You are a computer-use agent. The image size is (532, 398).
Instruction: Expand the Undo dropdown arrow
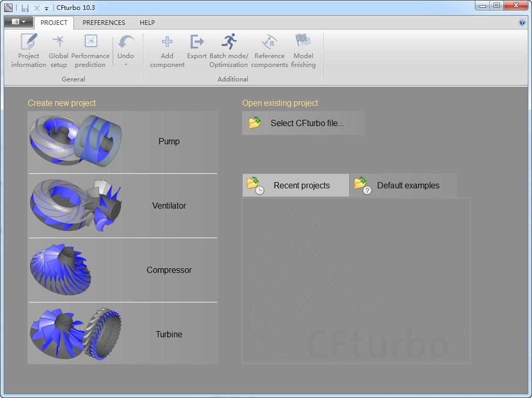[x=126, y=65]
